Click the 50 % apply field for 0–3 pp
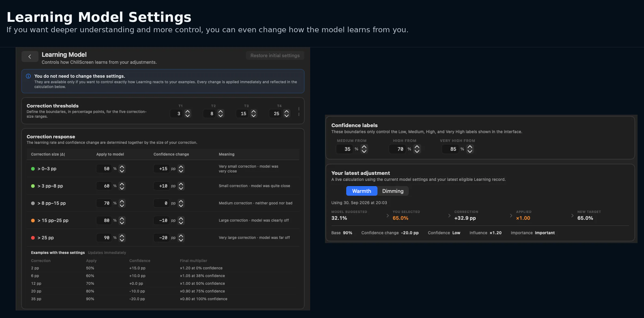 coord(104,169)
